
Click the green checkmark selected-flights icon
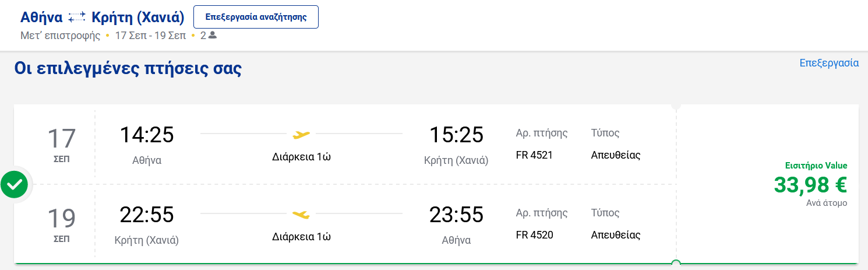tap(15, 184)
